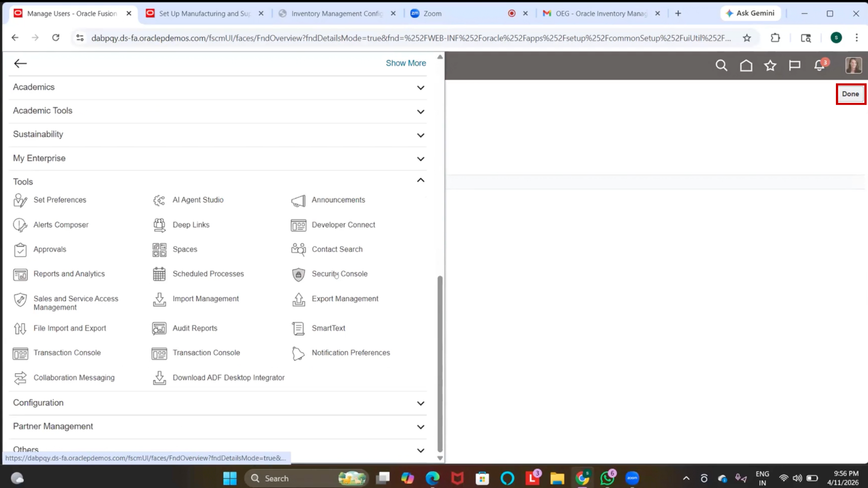Image resolution: width=868 pixels, height=488 pixels.
Task: Close the Zoom browser tab
Action: click(525, 14)
